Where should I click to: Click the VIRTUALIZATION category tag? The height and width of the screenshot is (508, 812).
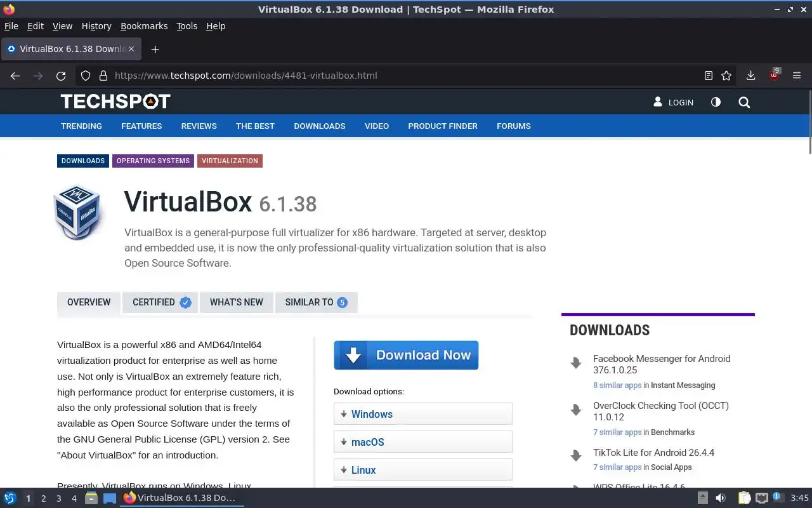click(x=230, y=161)
